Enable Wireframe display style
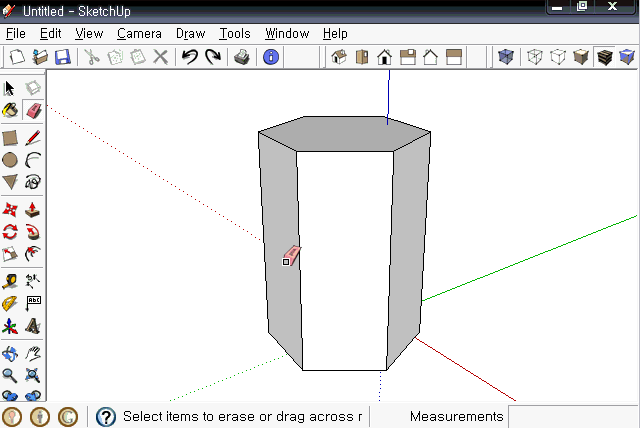This screenshot has height=428, width=640. click(534, 57)
